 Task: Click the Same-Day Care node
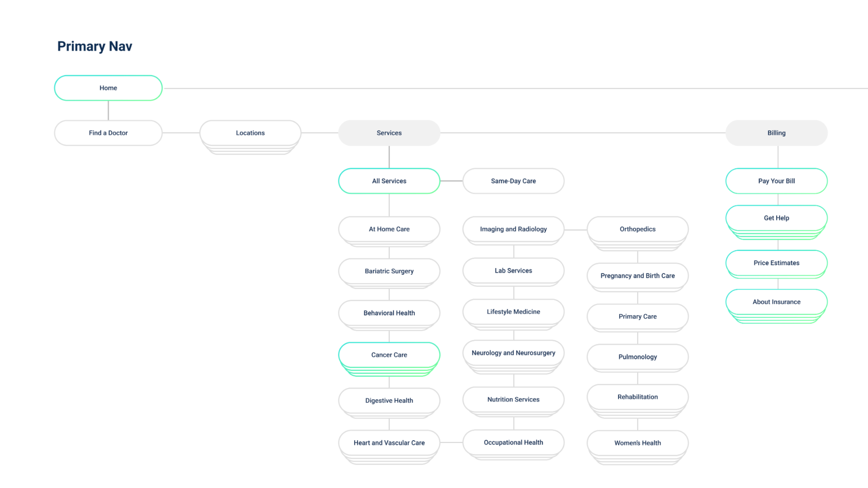click(513, 181)
